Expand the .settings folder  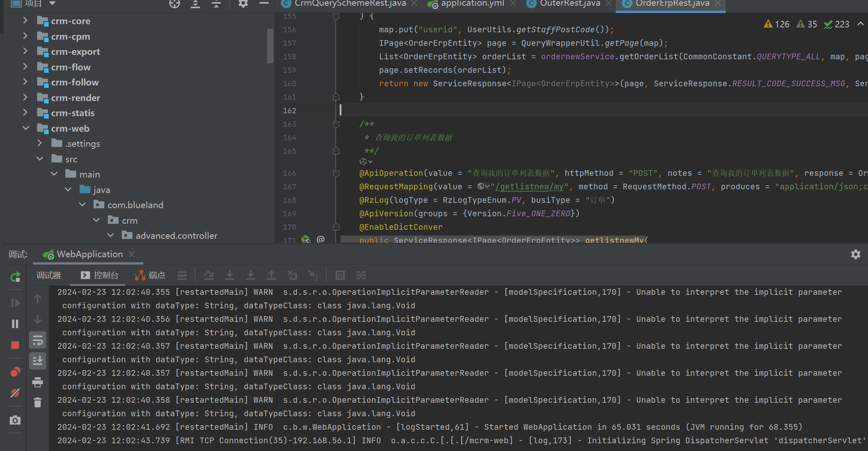pyautogui.click(x=40, y=143)
